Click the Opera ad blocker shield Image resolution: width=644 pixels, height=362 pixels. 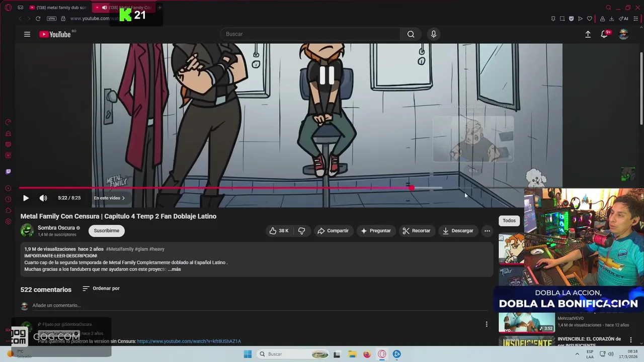(571, 19)
